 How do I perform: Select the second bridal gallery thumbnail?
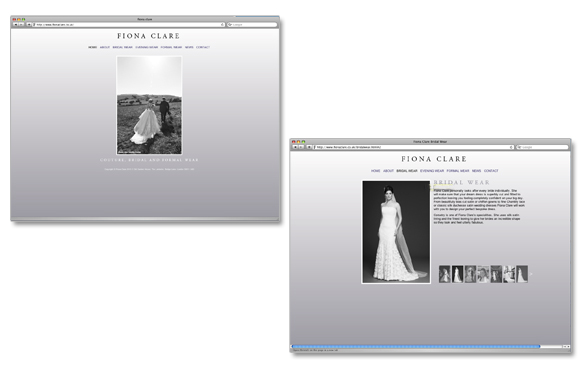click(458, 274)
